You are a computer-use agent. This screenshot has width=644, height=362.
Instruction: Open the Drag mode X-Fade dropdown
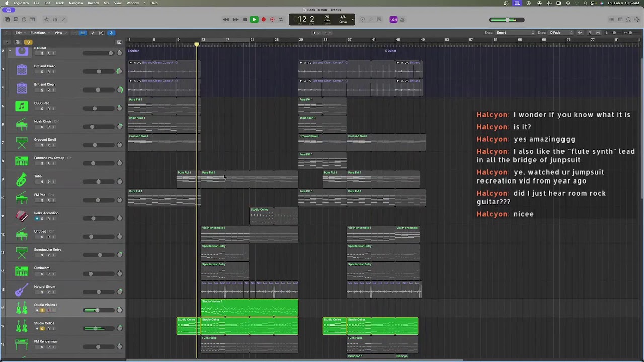[x=561, y=33]
